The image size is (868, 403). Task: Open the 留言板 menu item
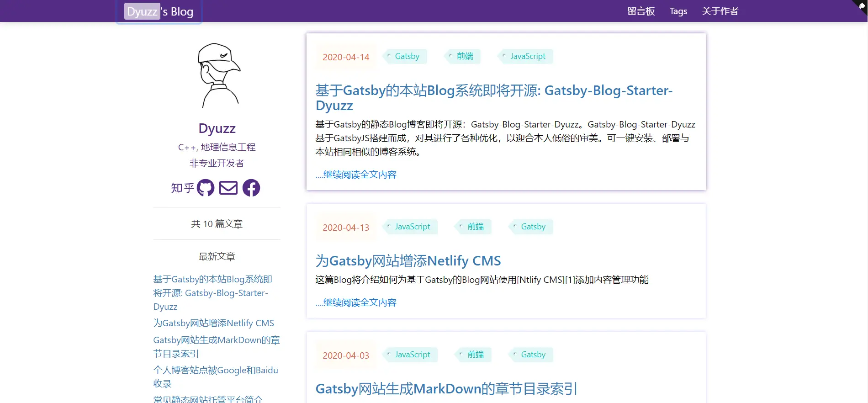click(641, 11)
